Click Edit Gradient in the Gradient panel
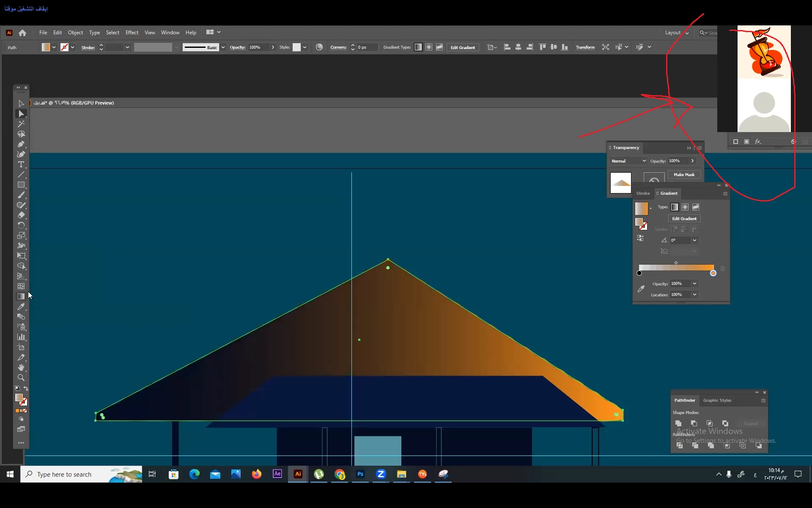The image size is (812, 508). pos(684,218)
